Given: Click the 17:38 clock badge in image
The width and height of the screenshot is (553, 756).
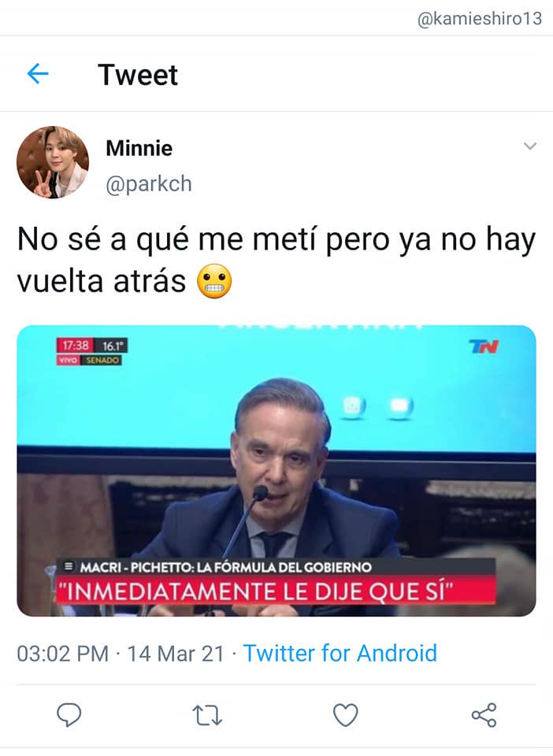Looking at the screenshot, I should click(75, 345).
